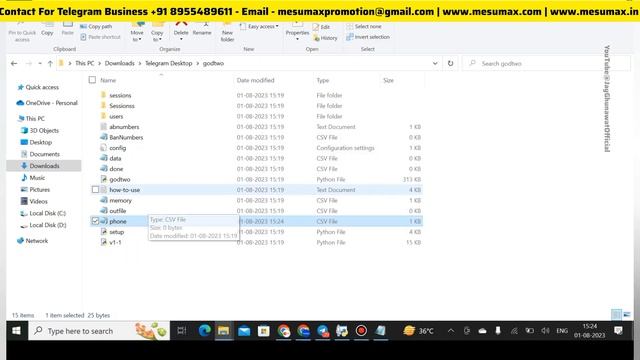Select the Sessionss folder
Image resolution: width=640 pixels, height=360 pixels.
point(122,106)
